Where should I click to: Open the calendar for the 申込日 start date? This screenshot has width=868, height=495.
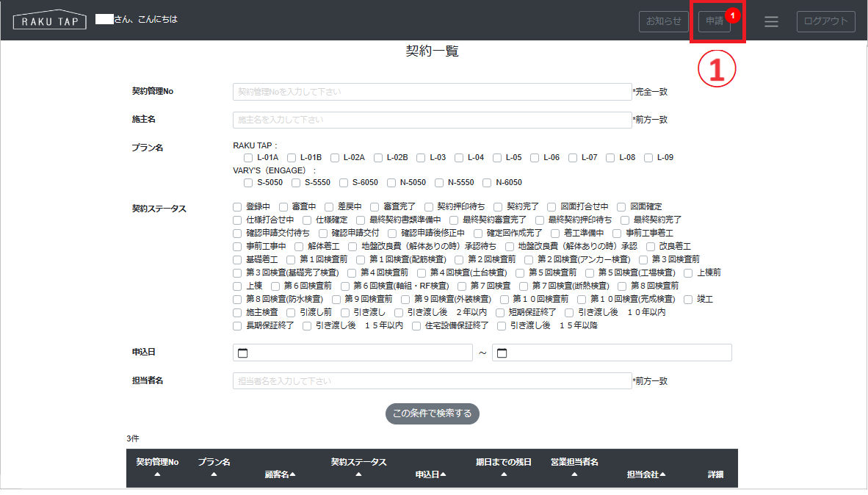coord(242,353)
